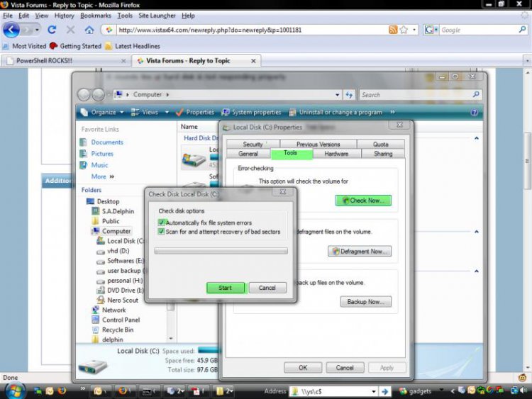Screen dimensions: 532x399
Task: Click the Firefox URL address field
Action: 253,30
